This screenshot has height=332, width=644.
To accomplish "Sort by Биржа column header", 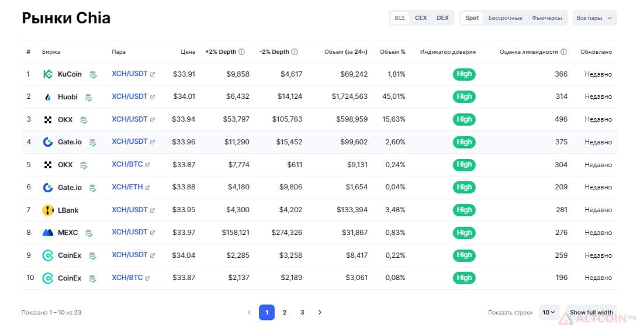I will (x=51, y=52).
